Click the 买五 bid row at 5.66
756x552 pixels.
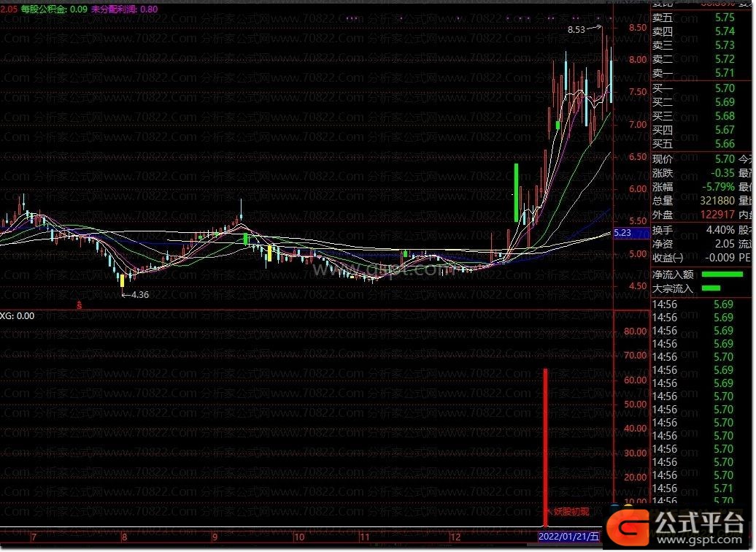coord(694,145)
